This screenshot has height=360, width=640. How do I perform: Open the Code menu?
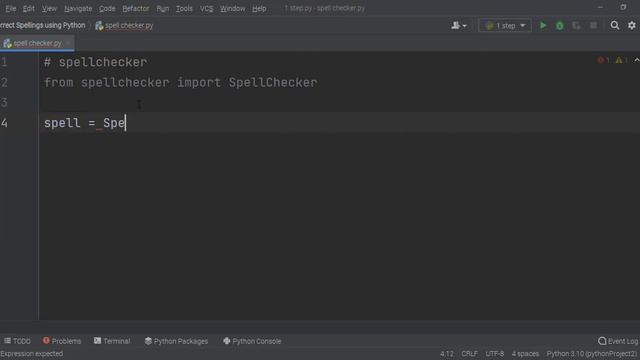[107, 8]
